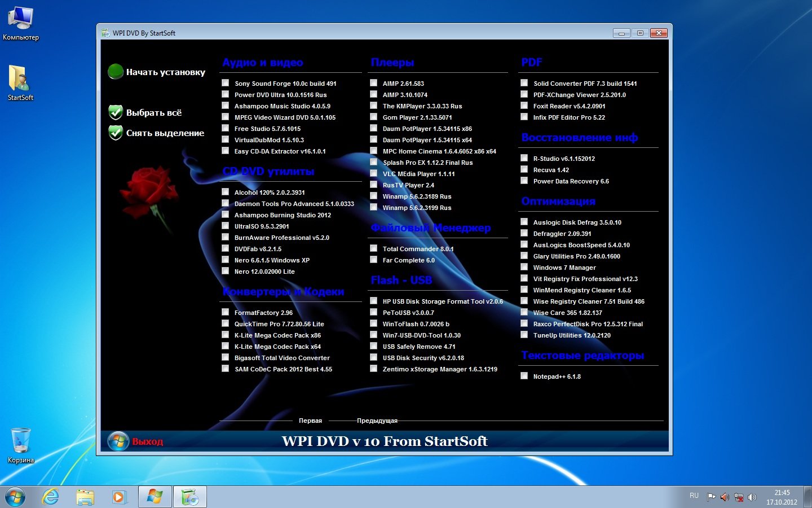
Task: Minimize the WPI DVD By StartSoft window
Action: (x=621, y=33)
